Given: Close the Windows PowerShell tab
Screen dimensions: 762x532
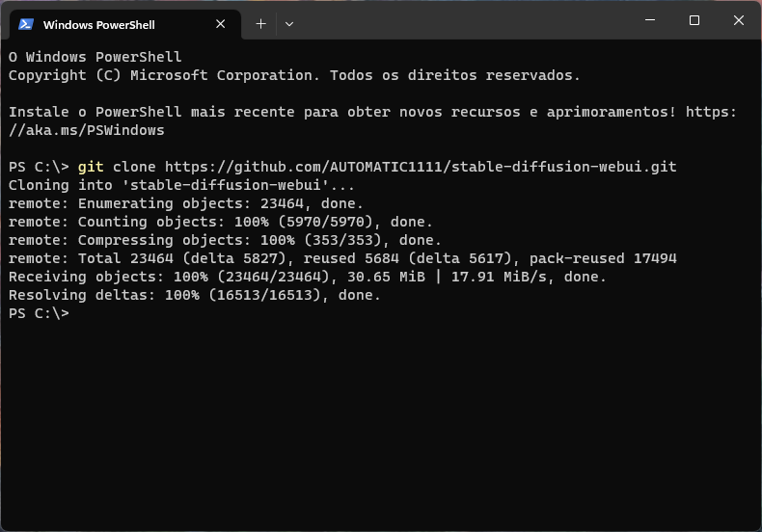Looking at the screenshot, I should click(220, 24).
